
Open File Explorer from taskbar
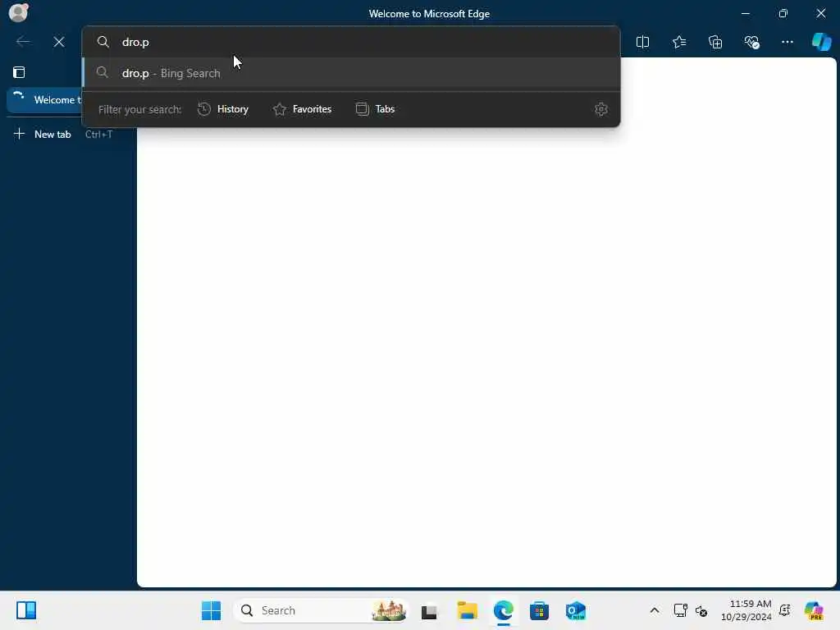pos(467,610)
